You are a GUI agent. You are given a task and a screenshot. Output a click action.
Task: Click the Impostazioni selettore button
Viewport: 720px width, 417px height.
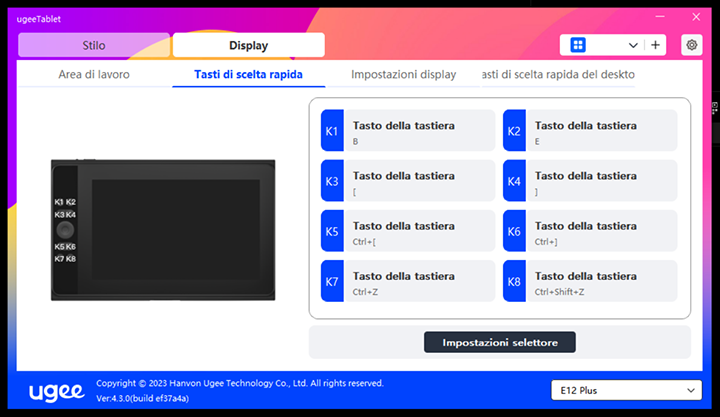pos(500,342)
